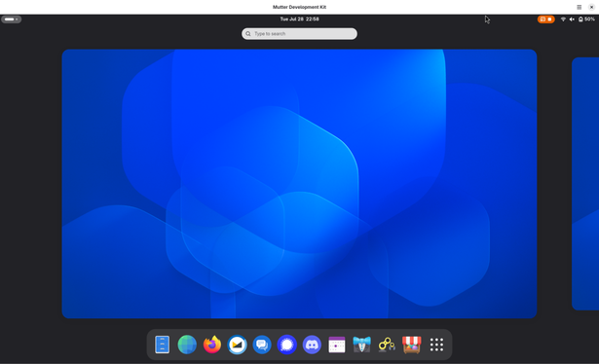Launch the GNOME Web browser globe icon
Image resolution: width=599 pixels, height=364 pixels.
coord(187,345)
